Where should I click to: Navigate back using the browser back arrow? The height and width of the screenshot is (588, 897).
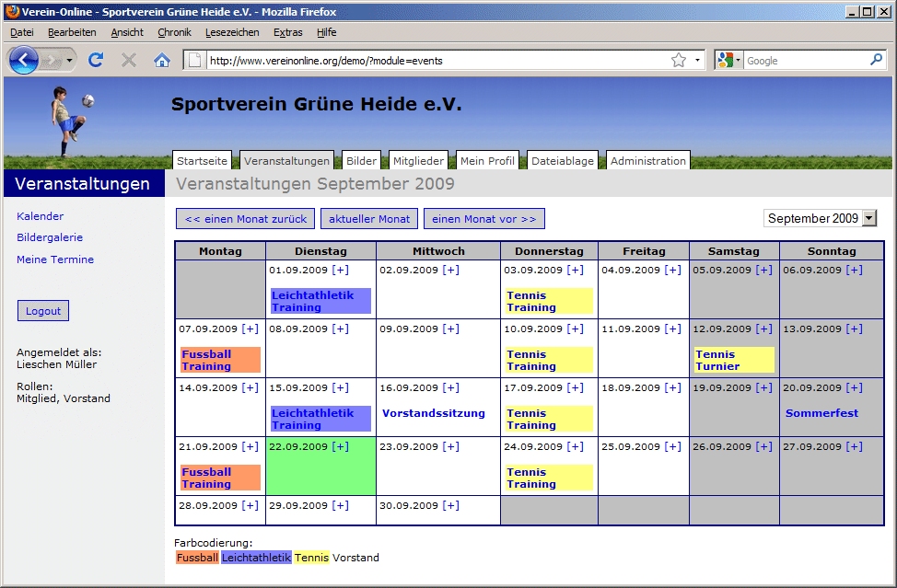(x=24, y=60)
